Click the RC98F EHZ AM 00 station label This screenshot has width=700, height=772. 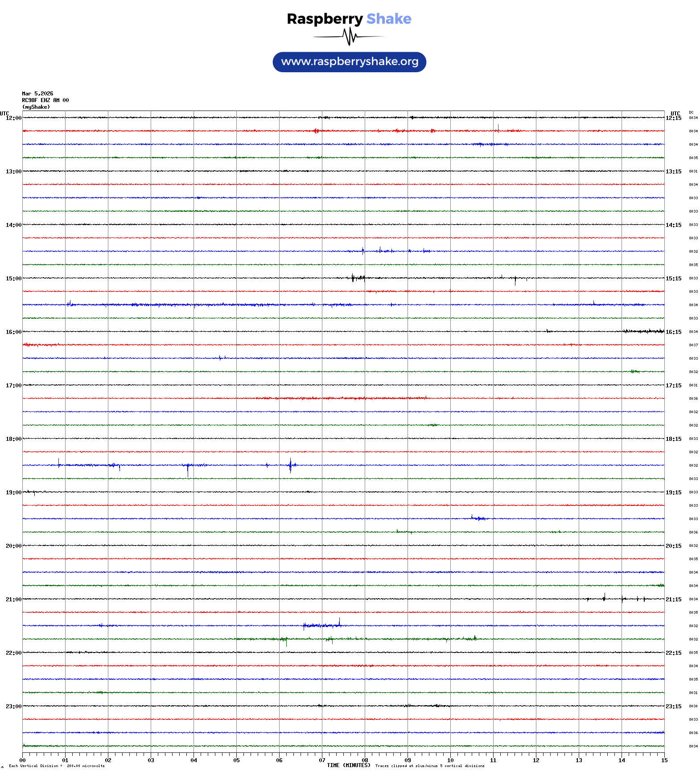point(45,100)
